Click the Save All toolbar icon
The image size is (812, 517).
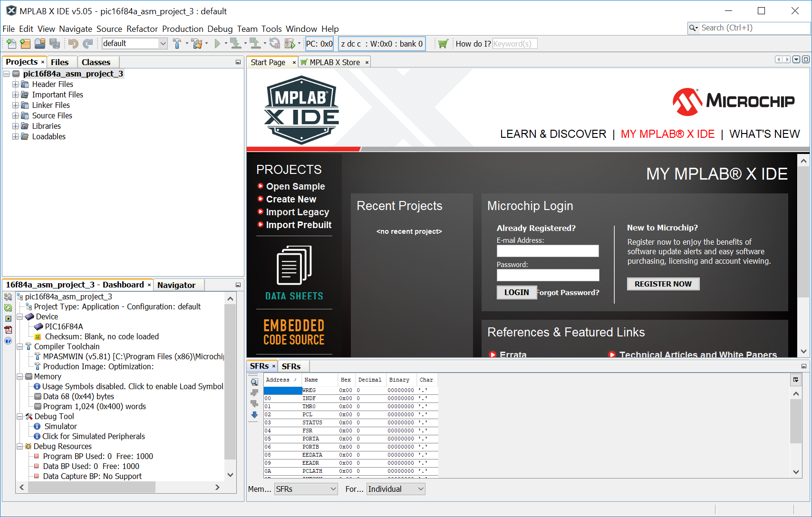coord(55,44)
